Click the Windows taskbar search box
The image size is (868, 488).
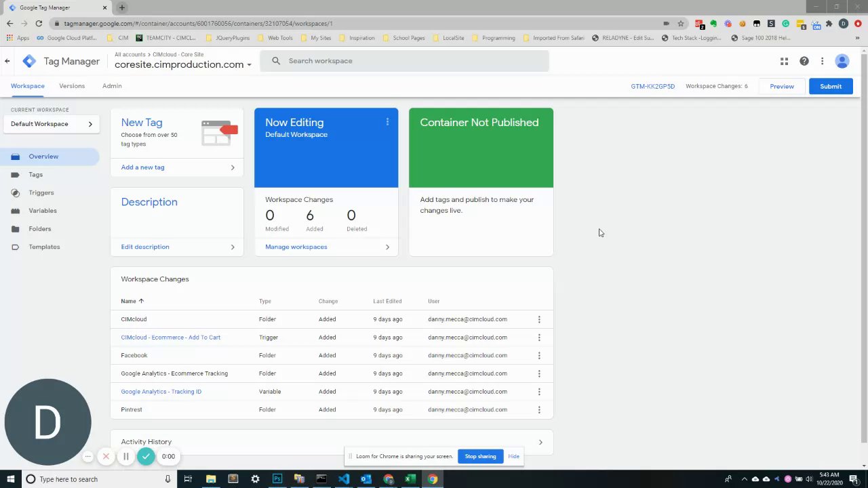click(98, 479)
